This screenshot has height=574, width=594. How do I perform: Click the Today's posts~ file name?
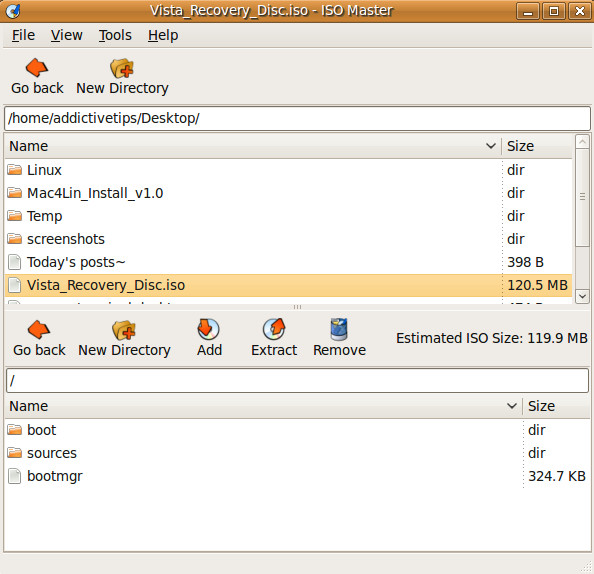tap(76, 262)
